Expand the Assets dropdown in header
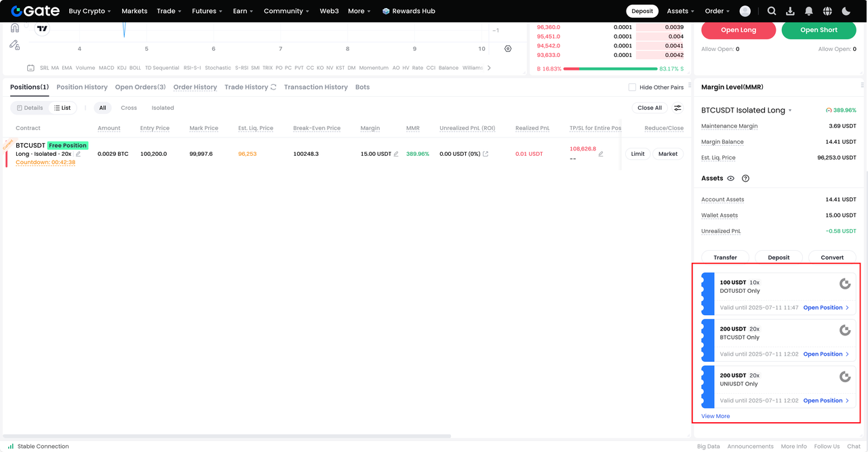This screenshot has width=868, height=452. (681, 11)
